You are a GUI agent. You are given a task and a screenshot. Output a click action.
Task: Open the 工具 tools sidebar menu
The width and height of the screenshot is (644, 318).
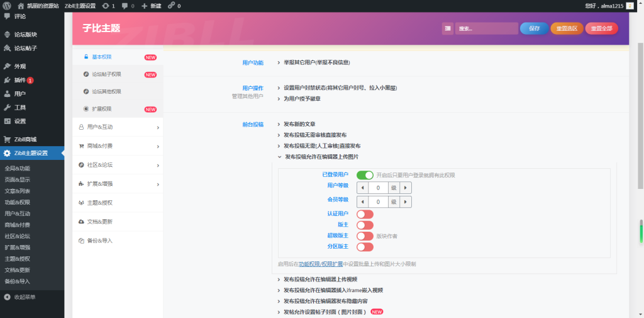tap(20, 108)
